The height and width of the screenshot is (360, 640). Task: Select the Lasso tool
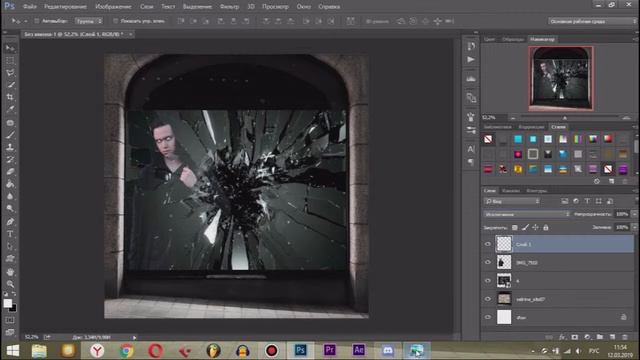coord(10,73)
